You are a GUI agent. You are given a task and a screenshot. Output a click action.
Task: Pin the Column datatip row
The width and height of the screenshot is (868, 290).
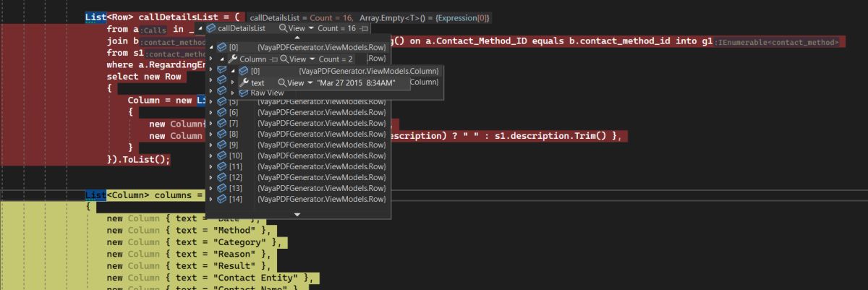273,59
